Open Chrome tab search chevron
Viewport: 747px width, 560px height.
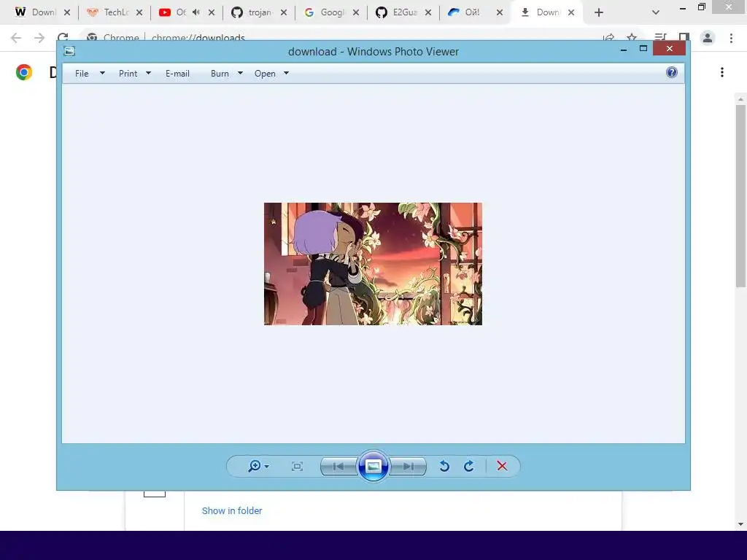[x=656, y=13]
